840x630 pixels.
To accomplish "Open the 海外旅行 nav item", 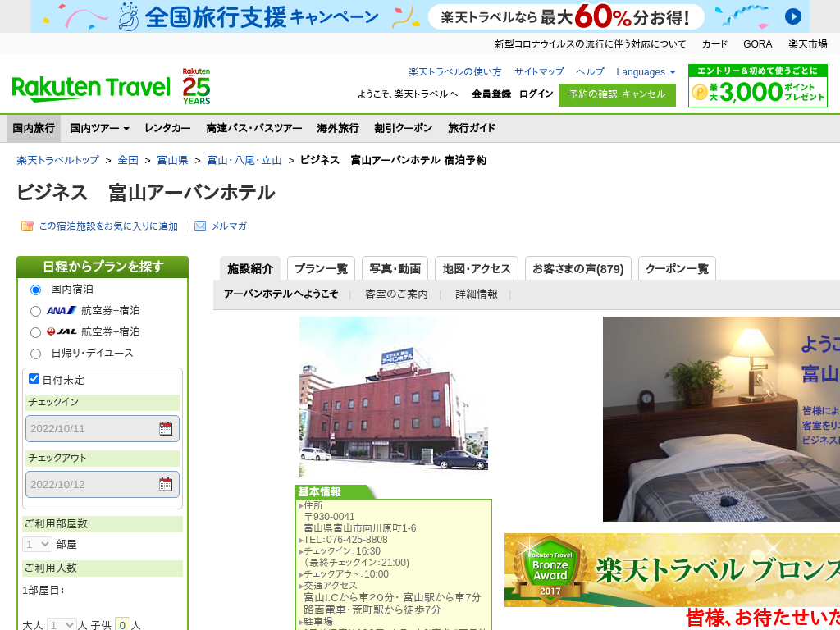I will 337,128.
